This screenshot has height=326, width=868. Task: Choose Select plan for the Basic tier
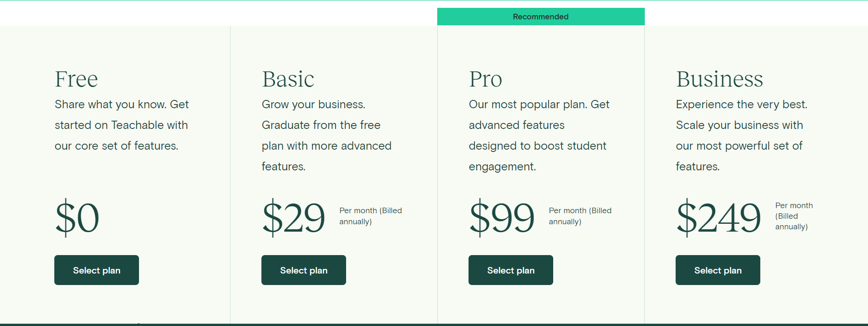tap(304, 270)
